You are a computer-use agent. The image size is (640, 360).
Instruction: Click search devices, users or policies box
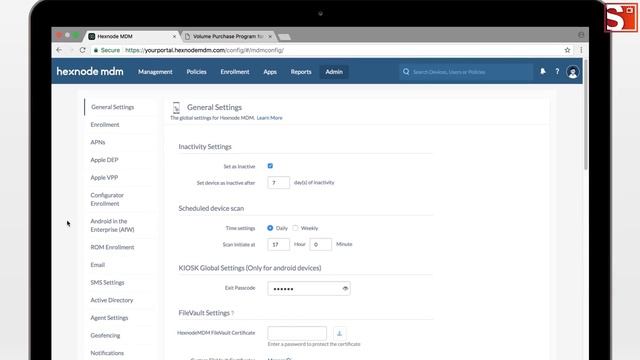pos(466,72)
